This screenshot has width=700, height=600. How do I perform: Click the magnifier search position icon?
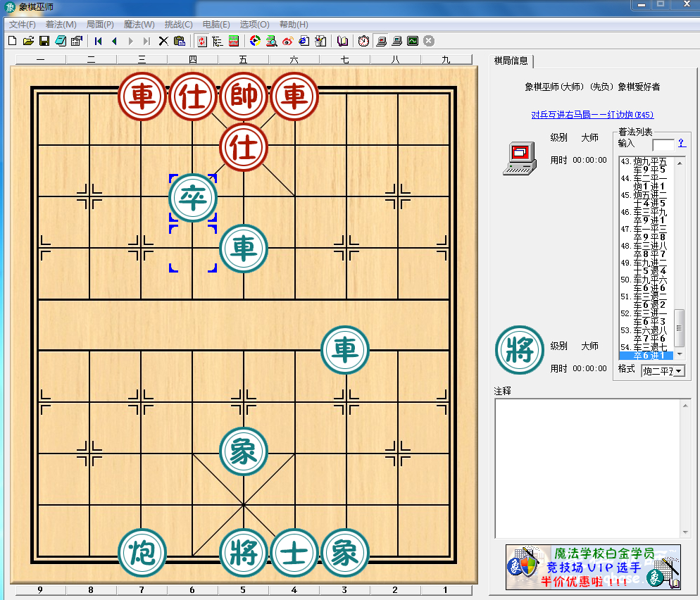point(271,41)
